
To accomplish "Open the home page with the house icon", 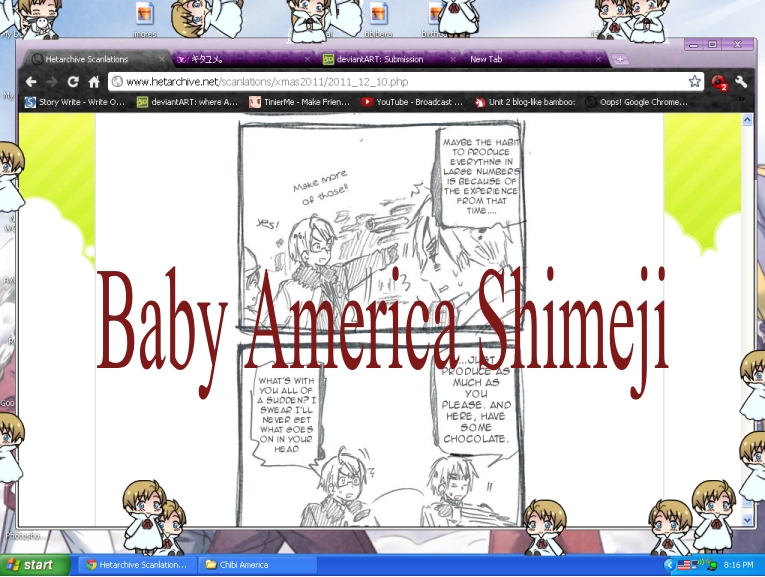I will coord(94,82).
